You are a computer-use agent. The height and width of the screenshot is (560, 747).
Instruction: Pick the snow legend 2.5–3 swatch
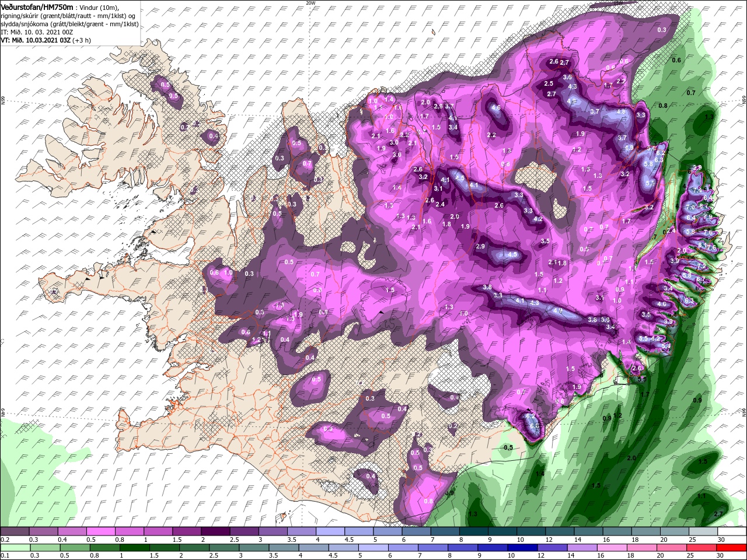point(244,531)
